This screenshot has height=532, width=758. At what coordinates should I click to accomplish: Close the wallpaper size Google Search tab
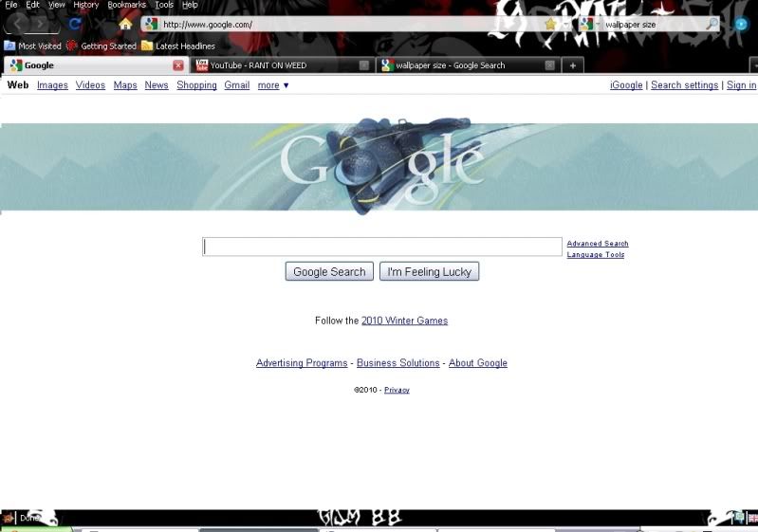point(549,65)
